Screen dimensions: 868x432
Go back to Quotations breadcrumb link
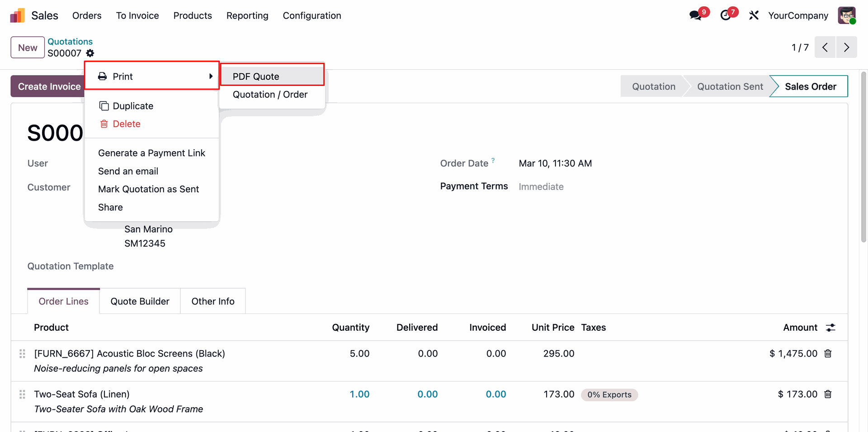(70, 42)
